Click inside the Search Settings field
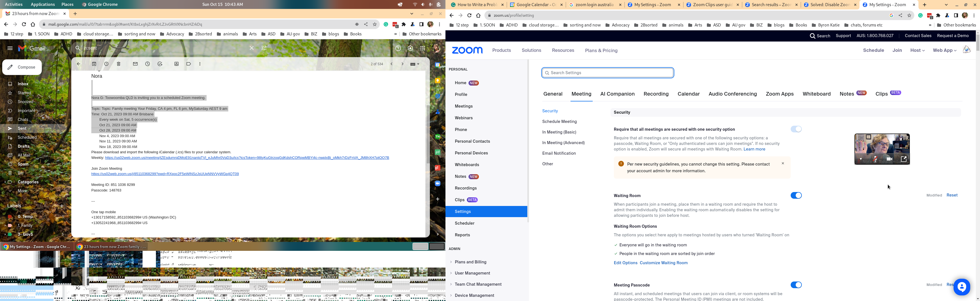Image resolution: width=980 pixels, height=301 pixels. [x=607, y=72]
